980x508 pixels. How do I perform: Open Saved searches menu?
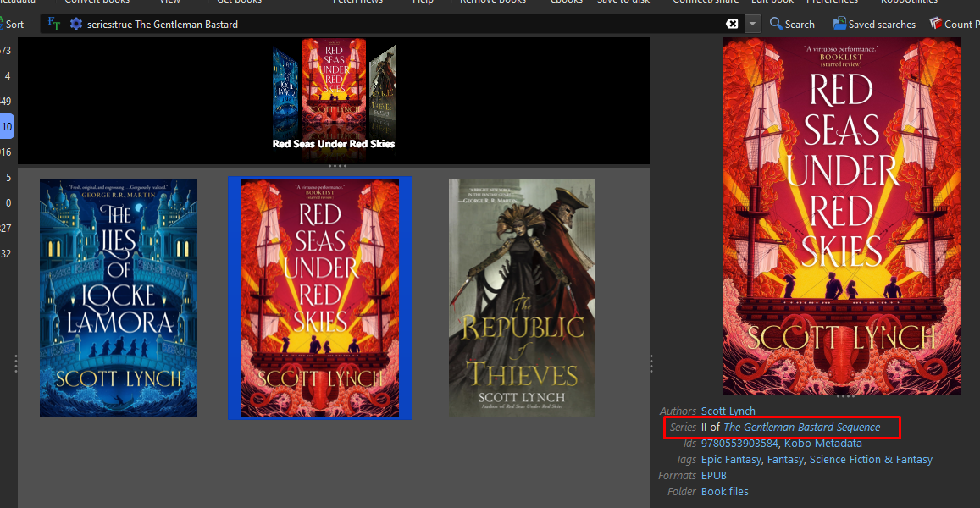click(x=874, y=24)
